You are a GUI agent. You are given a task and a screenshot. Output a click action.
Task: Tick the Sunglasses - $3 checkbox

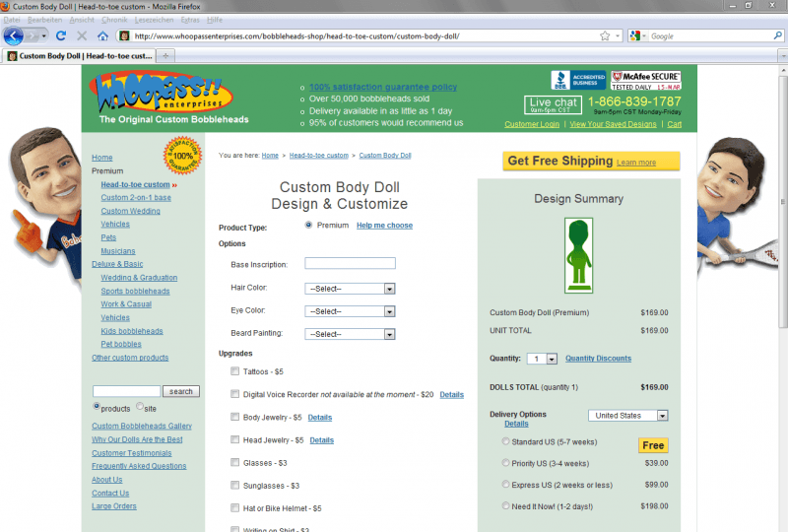pos(234,485)
